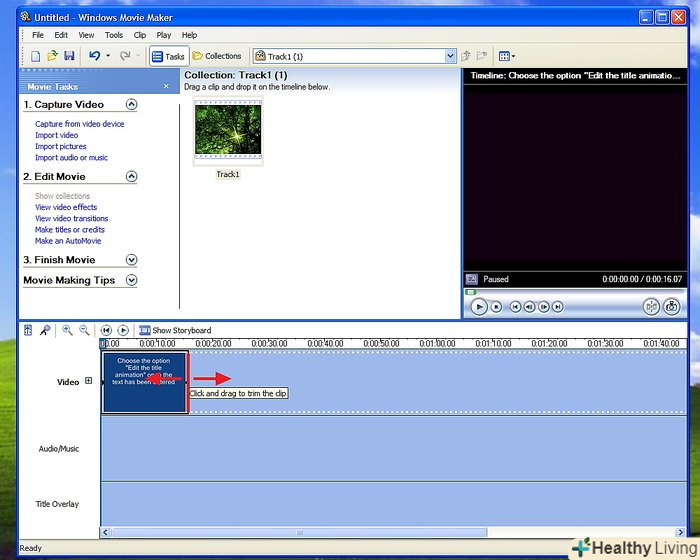Click the Import video link

click(x=56, y=135)
